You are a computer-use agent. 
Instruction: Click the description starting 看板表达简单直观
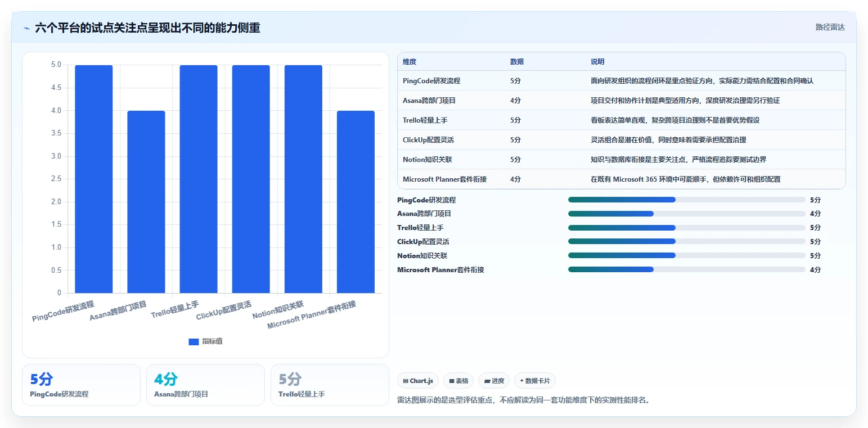pyautogui.click(x=675, y=120)
